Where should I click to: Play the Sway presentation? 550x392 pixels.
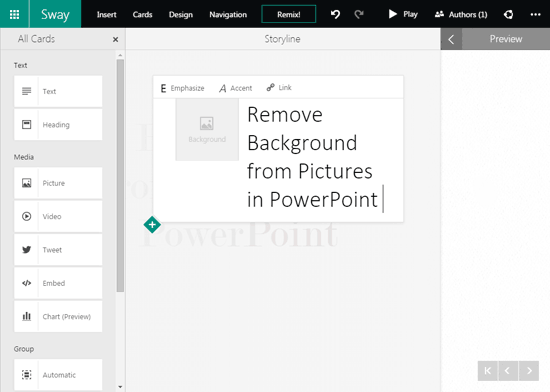pos(403,14)
